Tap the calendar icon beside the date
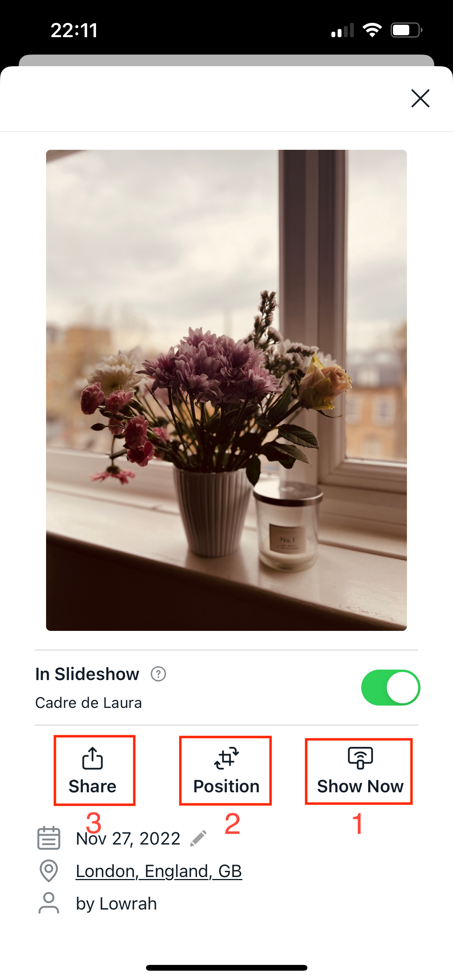Viewport: 453px width, 980px height. (49, 838)
